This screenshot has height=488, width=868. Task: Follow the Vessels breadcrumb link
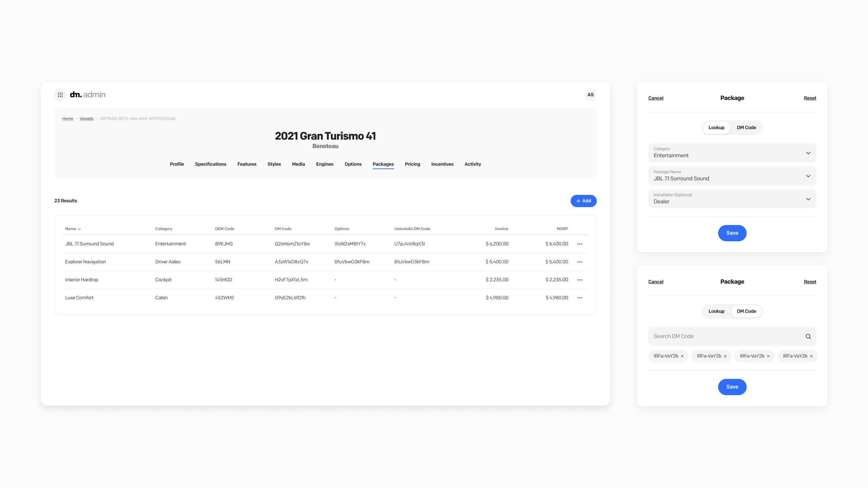pos(86,119)
